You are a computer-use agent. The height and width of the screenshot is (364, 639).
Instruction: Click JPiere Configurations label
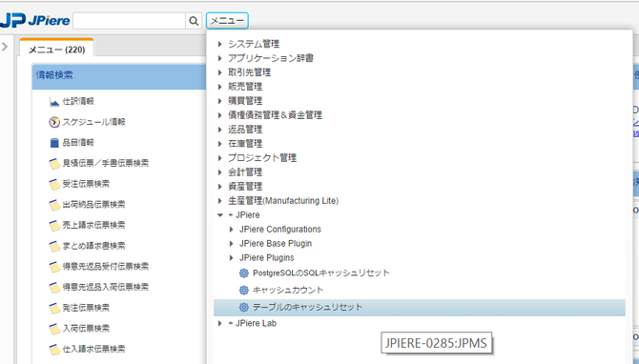click(280, 230)
